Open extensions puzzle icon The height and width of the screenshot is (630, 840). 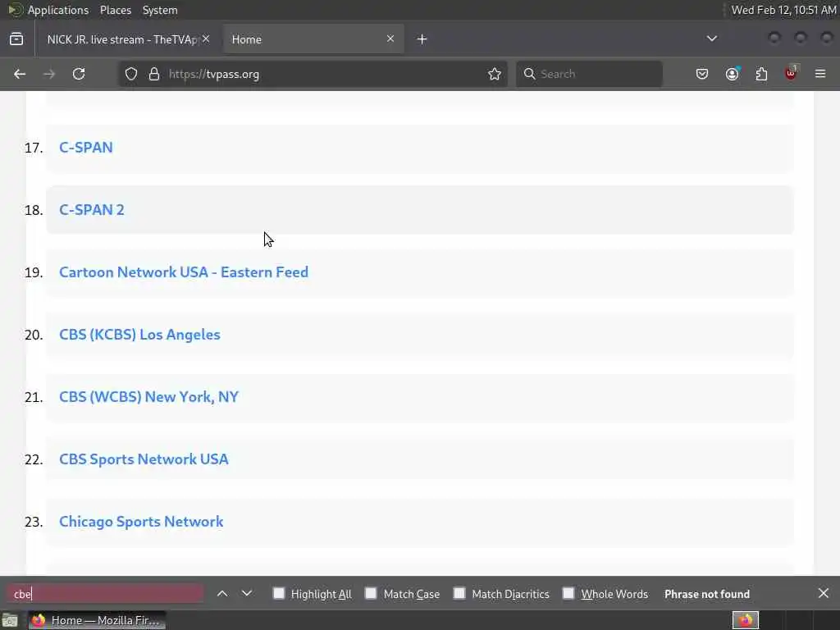tap(761, 74)
